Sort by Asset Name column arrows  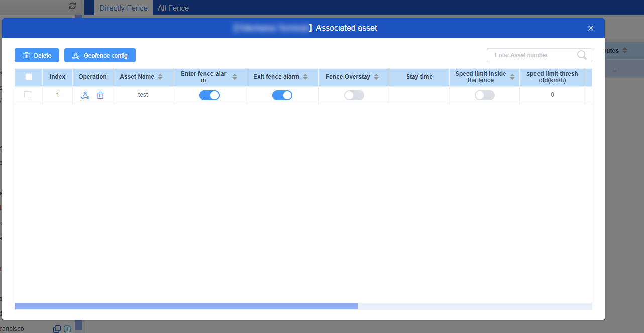(x=160, y=77)
